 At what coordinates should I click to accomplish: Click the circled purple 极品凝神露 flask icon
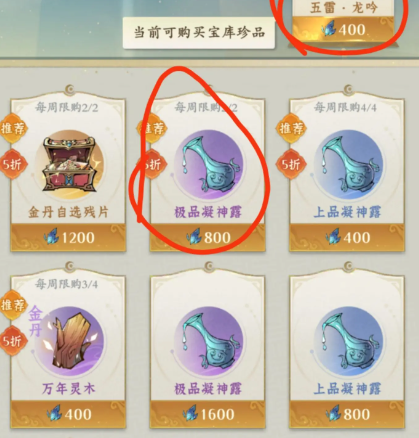point(209,165)
